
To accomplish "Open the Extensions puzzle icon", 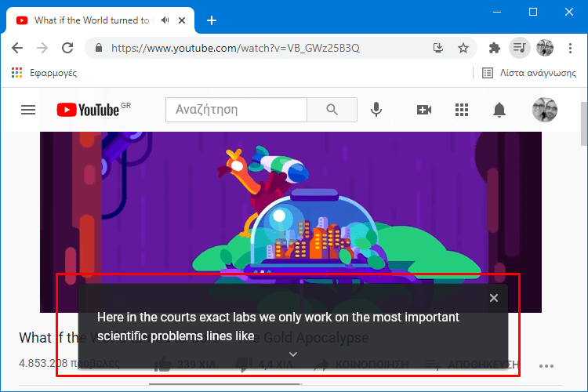I will click(495, 48).
